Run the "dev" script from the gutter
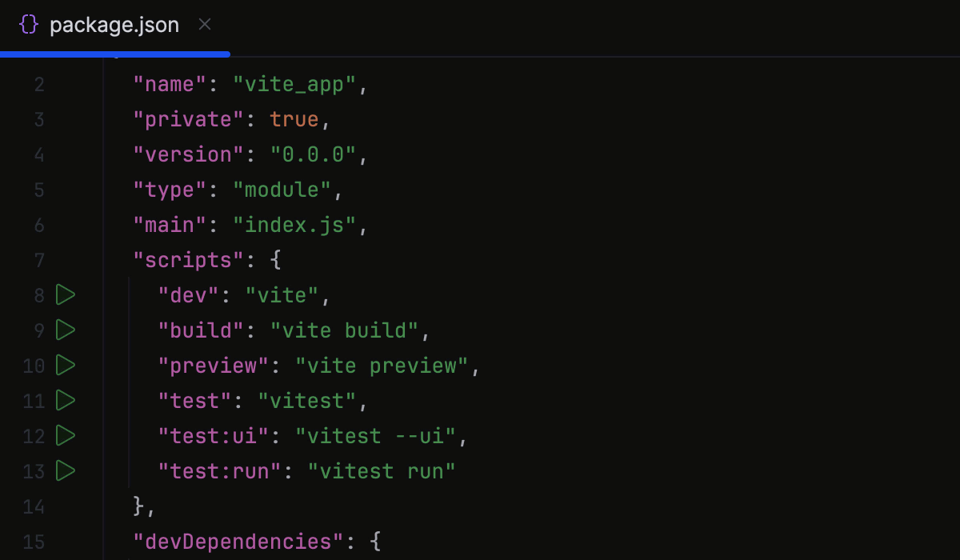Image resolution: width=960 pixels, height=560 pixels. (x=65, y=294)
